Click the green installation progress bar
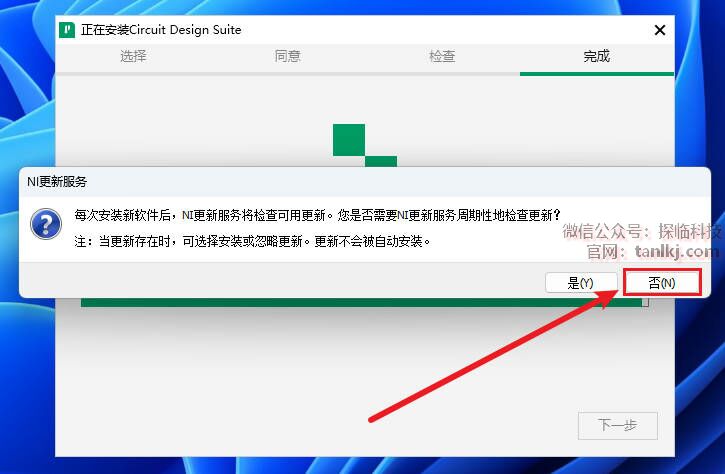Screen dimensions: 725x474 365,302
